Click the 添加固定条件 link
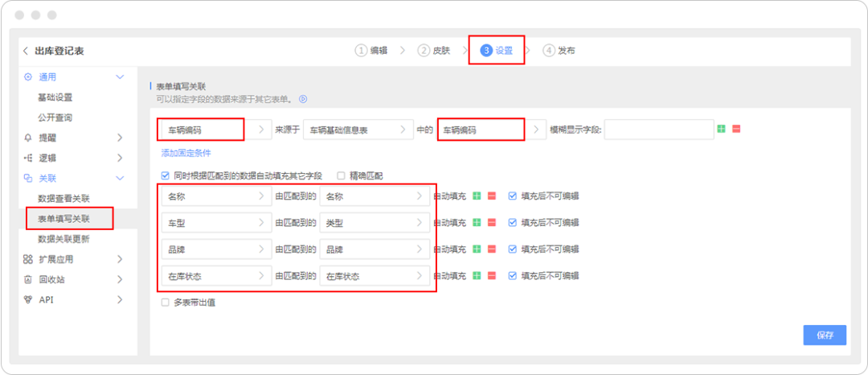Image resolution: width=868 pixels, height=375 pixels. pyautogui.click(x=186, y=153)
